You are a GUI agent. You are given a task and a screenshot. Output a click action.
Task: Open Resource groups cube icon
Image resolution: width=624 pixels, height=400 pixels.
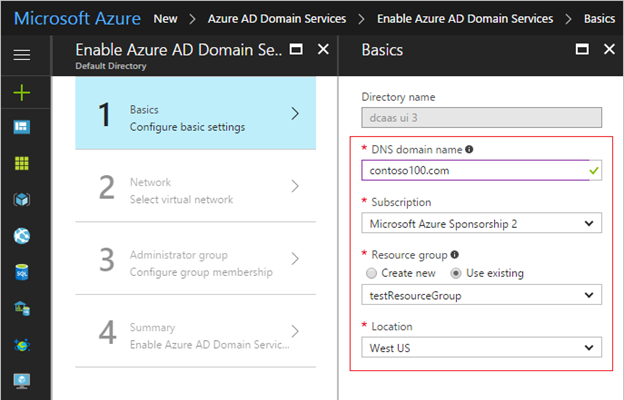tap(22, 199)
